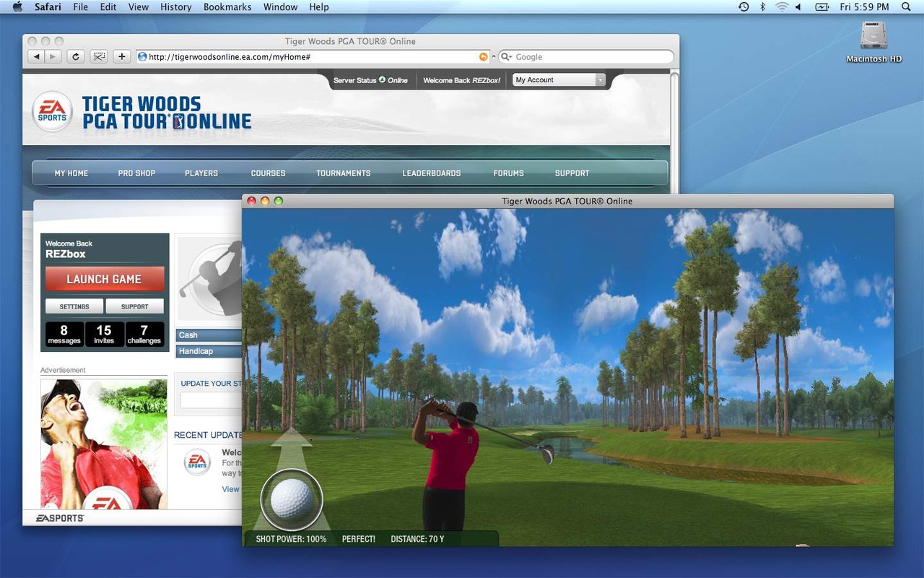This screenshot has width=924, height=578.
Task: Click the Web Clip scissors icon
Action: 99,56
